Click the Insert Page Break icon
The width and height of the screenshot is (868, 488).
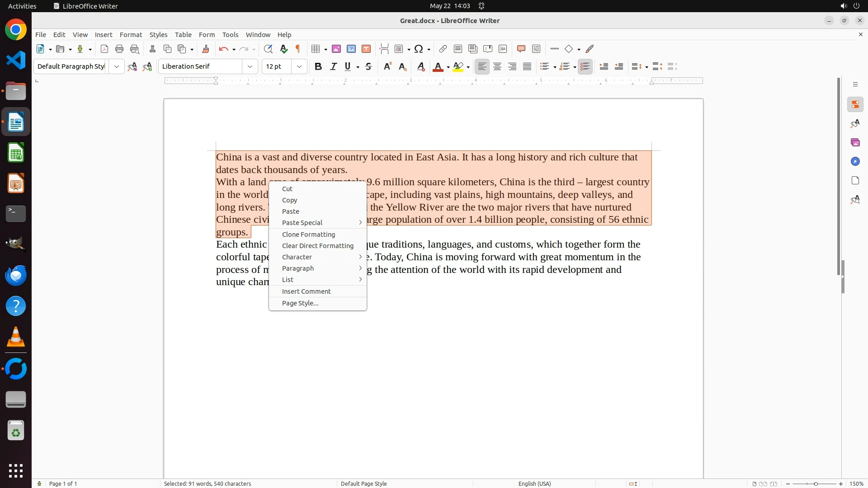click(384, 49)
